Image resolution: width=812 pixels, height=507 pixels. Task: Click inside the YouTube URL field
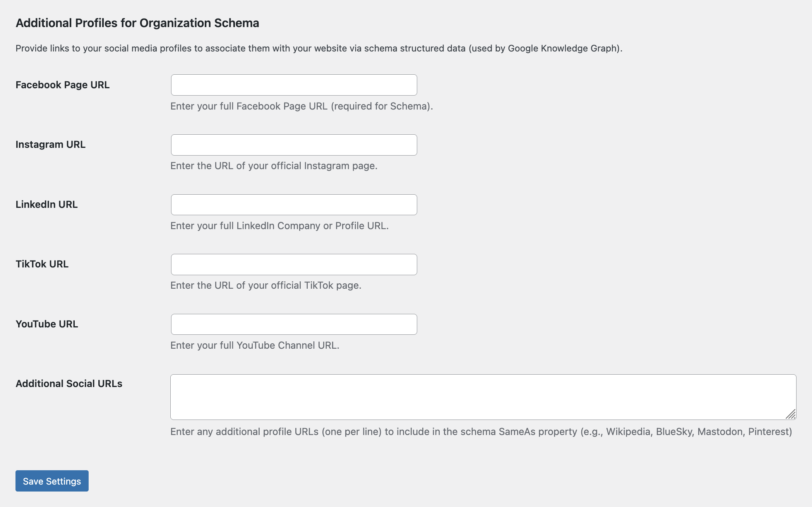[x=293, y=324]
